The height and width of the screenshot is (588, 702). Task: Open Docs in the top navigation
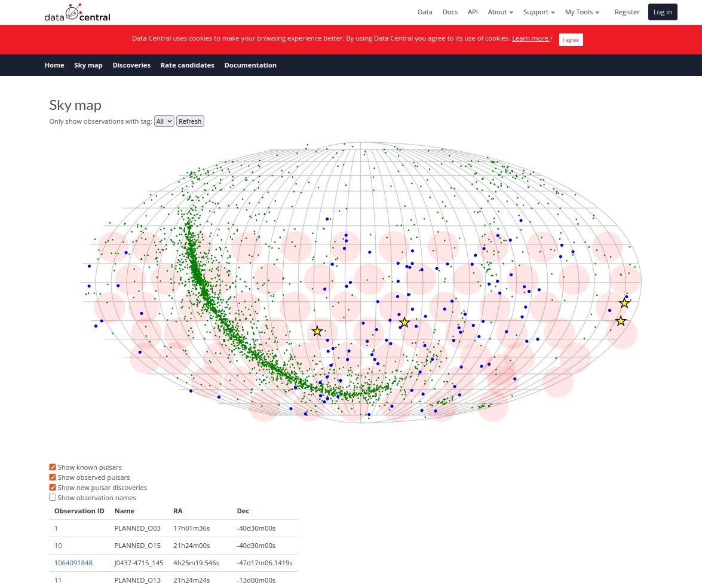pos(450,12)
